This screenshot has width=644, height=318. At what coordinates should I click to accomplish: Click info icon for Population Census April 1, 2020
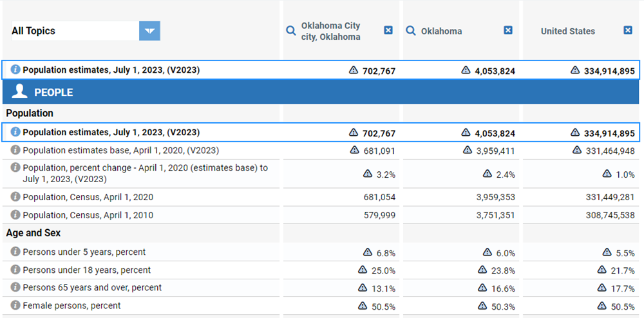tap(15, 197)
